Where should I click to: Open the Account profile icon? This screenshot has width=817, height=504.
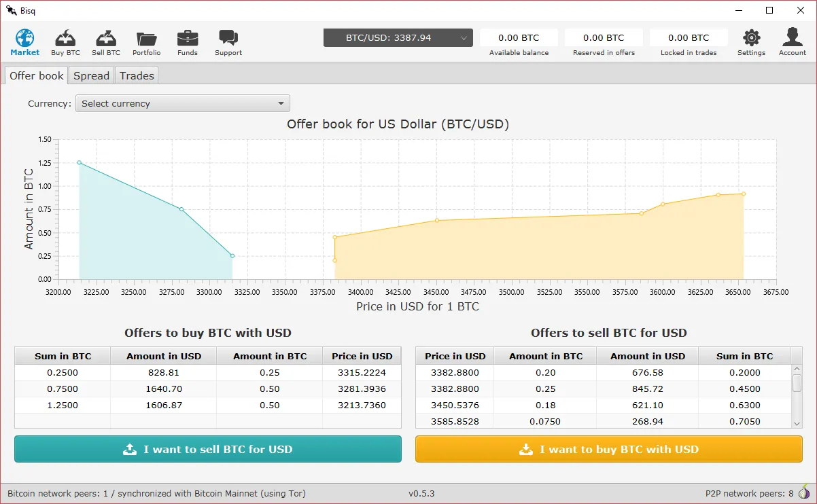click(793, 37)
